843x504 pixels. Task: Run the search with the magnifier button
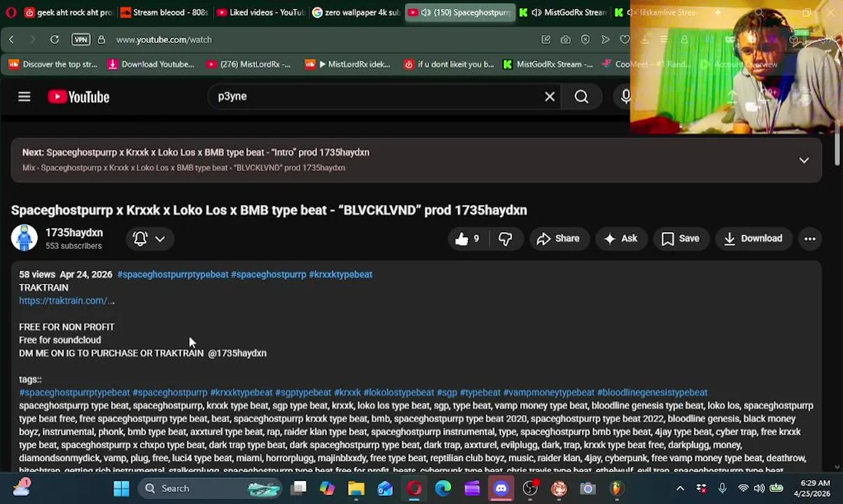(x=581, y=97)
